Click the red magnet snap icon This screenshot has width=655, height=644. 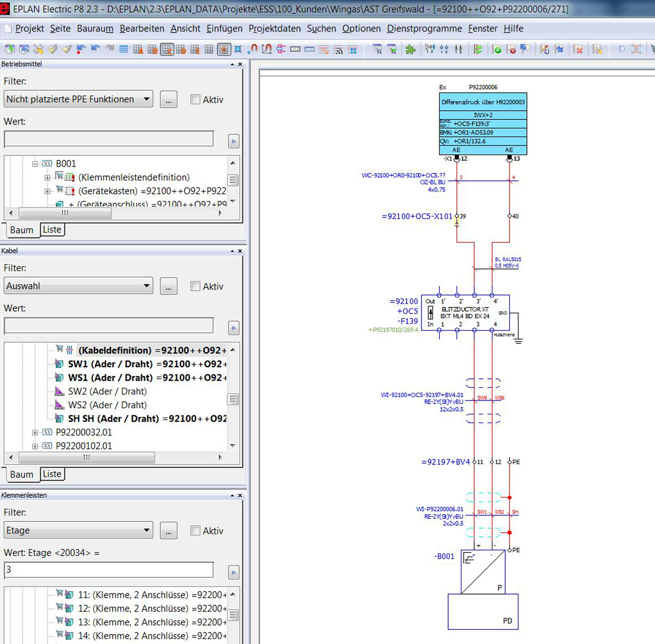pos(252,49)
